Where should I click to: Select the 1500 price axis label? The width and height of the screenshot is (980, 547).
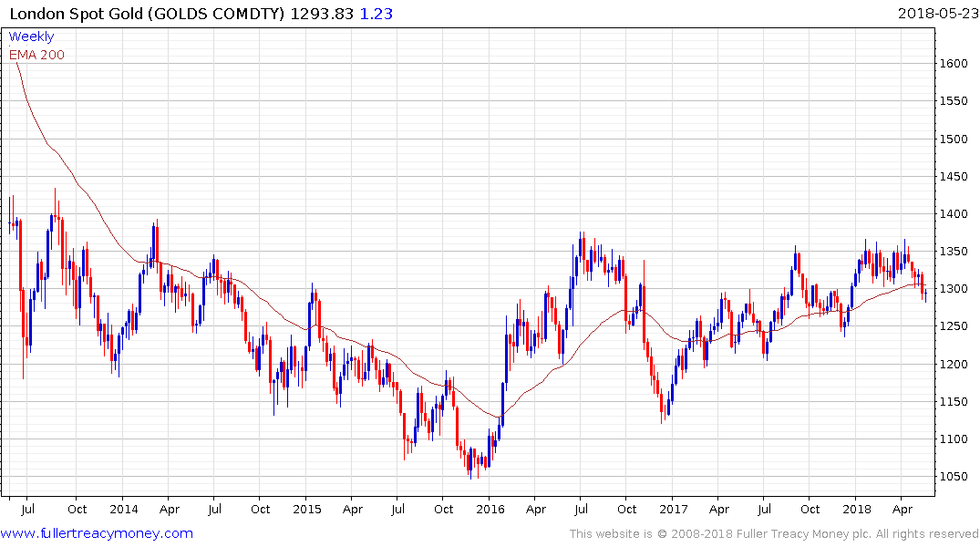coord(954,139)
